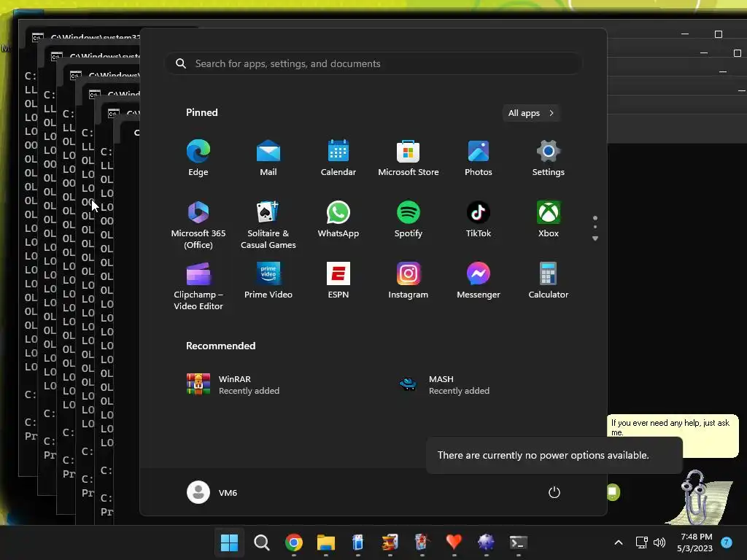Image resolution: width=747 pixels, height=560 pixels.
Task: Open Microsoft Store
Action: click(x=409, y=158)
